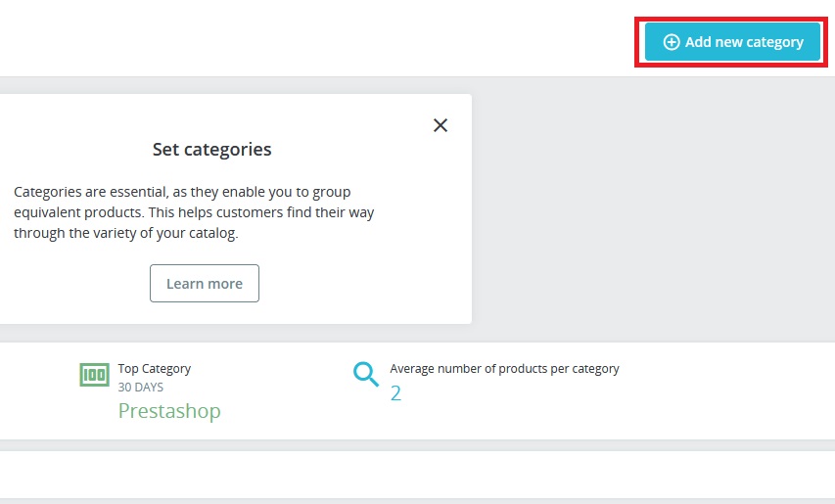Click the blue magnifier icon

[365, 374]
